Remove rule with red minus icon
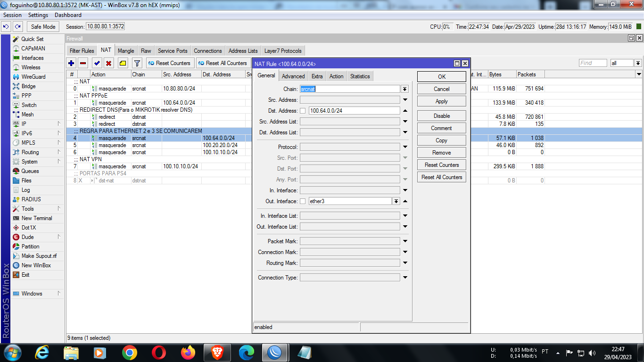This screenshot has width=644, height=362. point(83,63)
